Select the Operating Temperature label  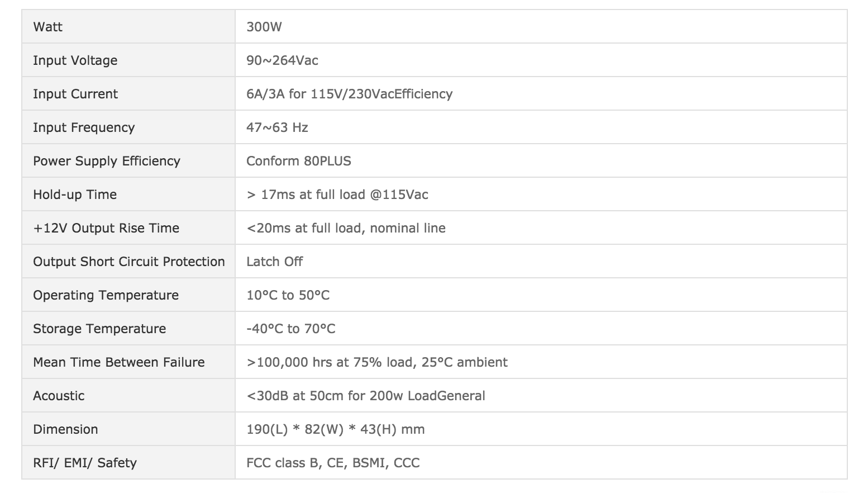[106, 295]
